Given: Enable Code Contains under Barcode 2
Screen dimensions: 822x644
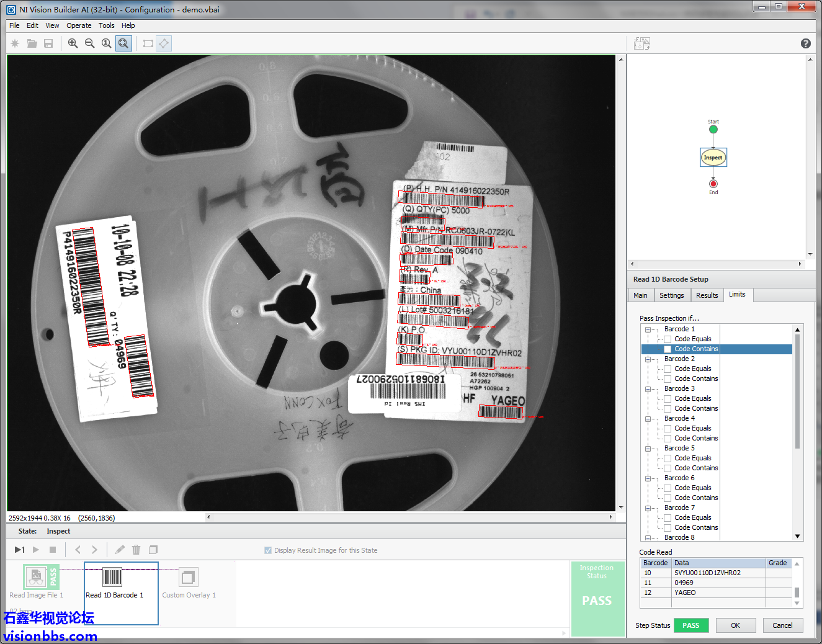Looking at the screenshot, I should (668, 379).
